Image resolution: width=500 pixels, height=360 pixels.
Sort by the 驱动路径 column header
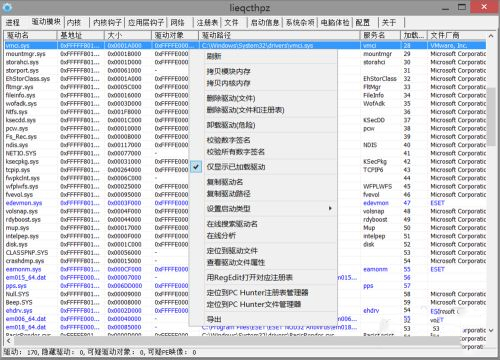[279, 35]
